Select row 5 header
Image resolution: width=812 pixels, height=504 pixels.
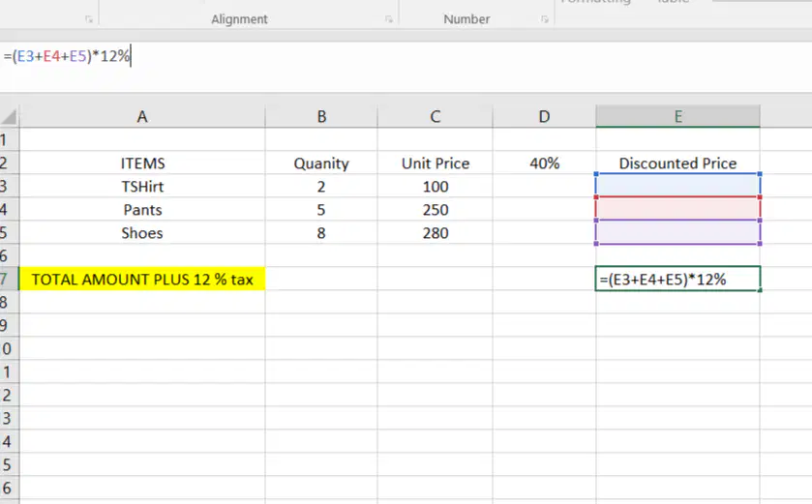(x=9, y=233)
